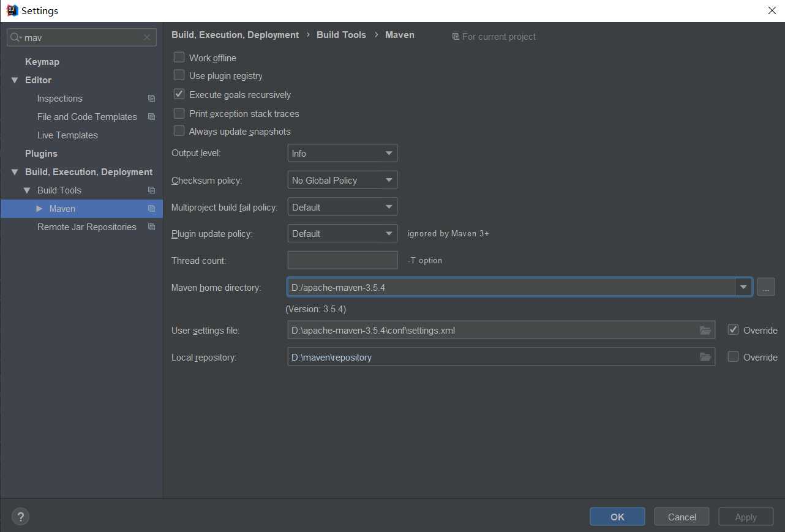This screenshot has height=532, width=785.
Task: Click the Maven home directory text field
Action: click(x=512, y=287)
